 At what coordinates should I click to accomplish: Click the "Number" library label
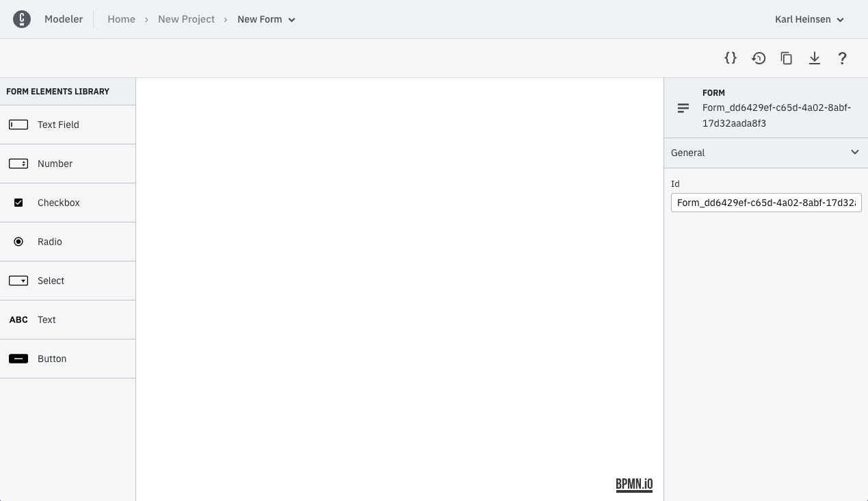(55, 164)
